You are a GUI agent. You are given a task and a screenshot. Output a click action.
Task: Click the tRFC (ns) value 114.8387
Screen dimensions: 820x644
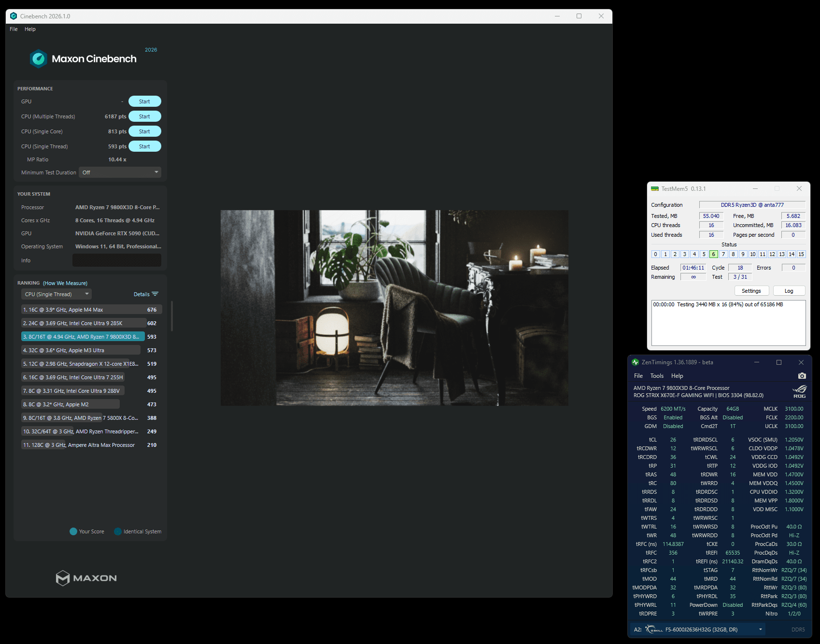673,544
